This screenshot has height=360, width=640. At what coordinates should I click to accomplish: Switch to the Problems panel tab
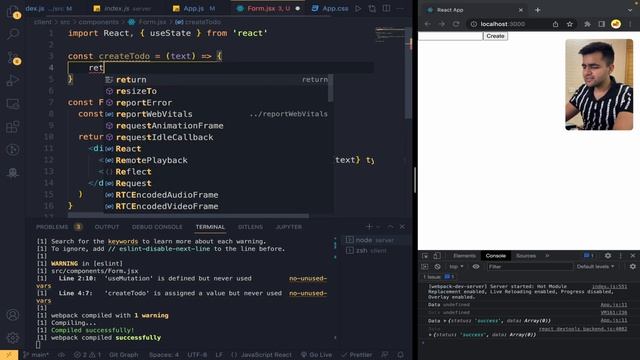pos(52,227)
